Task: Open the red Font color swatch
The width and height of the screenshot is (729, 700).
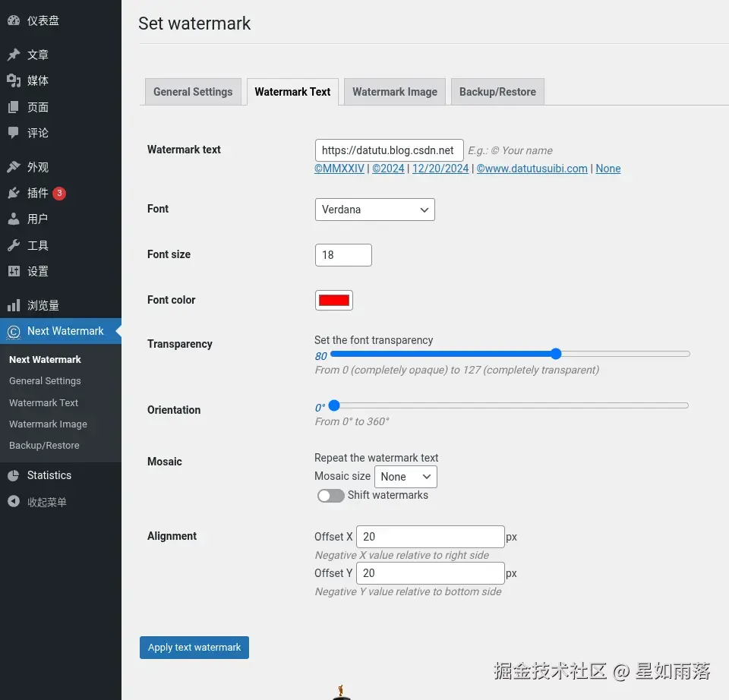Action: [x=334, y=300]
